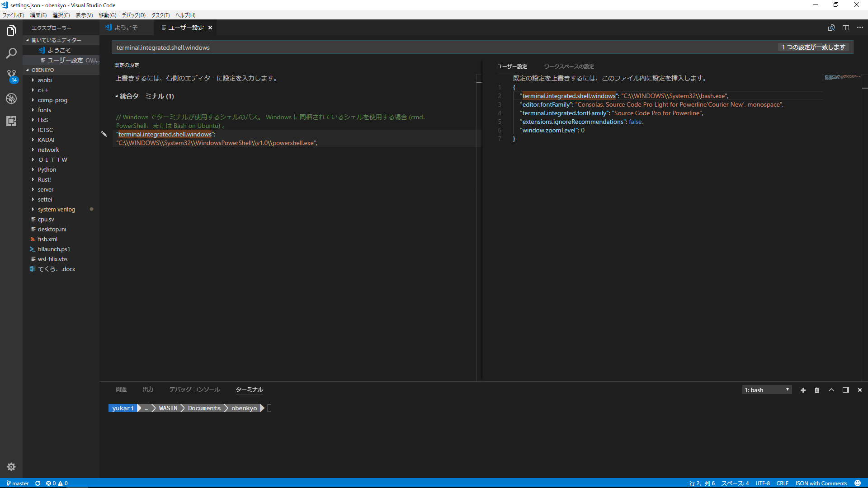Open the Extensions view icon
Viewport: 868px width, 488px height.
(x=11, y=121)
